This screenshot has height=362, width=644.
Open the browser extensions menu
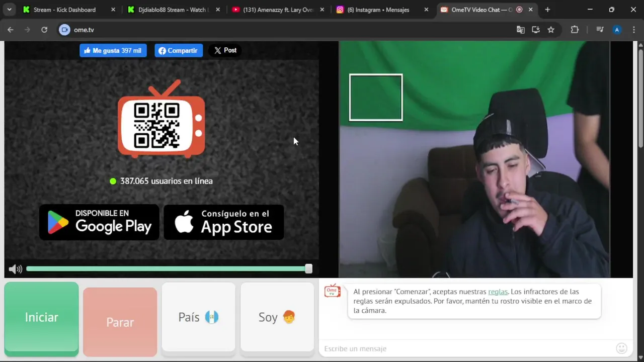coord(575,30)
